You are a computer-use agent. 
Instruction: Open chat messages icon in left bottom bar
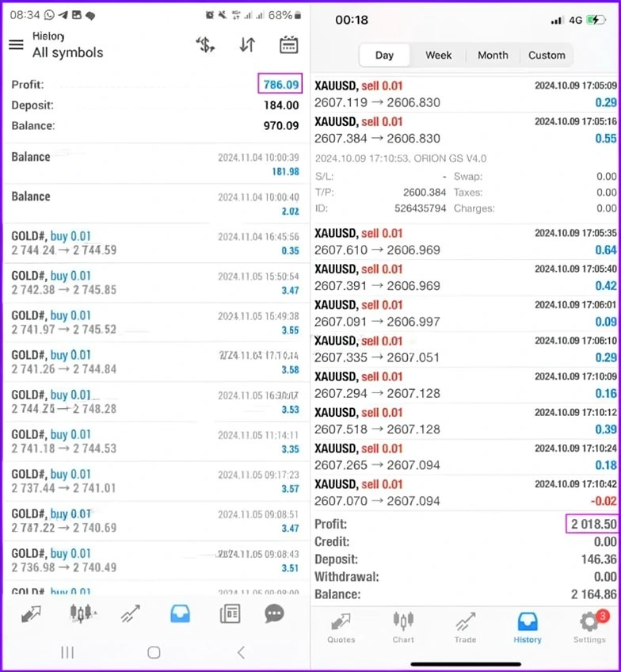pos(274,613)
